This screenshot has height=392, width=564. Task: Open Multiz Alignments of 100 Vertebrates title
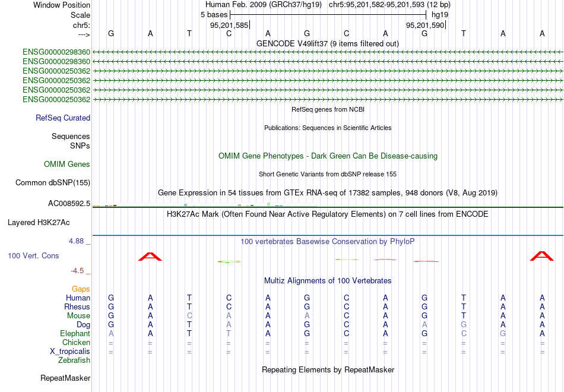click(328, 281)
